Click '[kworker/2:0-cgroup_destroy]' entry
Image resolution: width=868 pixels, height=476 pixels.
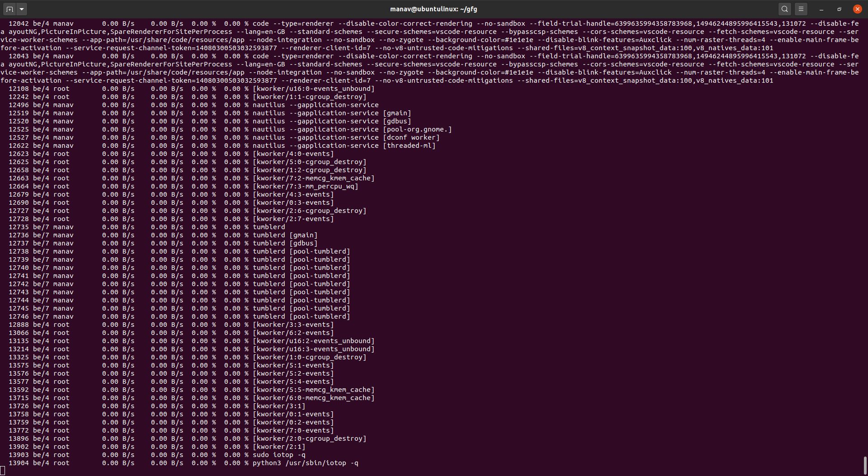[x=310, y=438]
